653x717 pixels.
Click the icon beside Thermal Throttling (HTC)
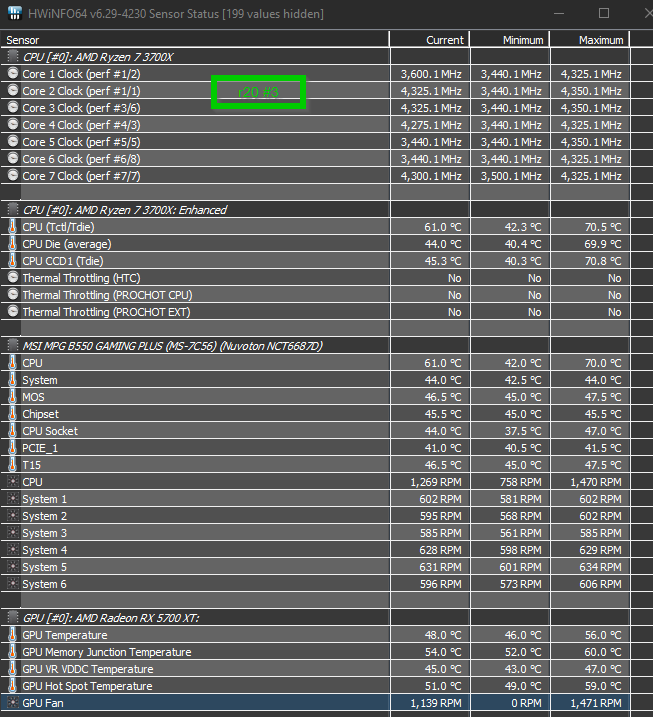[13, 278]
